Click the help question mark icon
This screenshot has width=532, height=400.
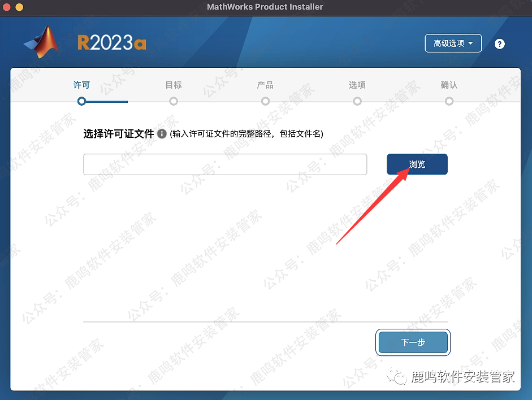(499, 44)
